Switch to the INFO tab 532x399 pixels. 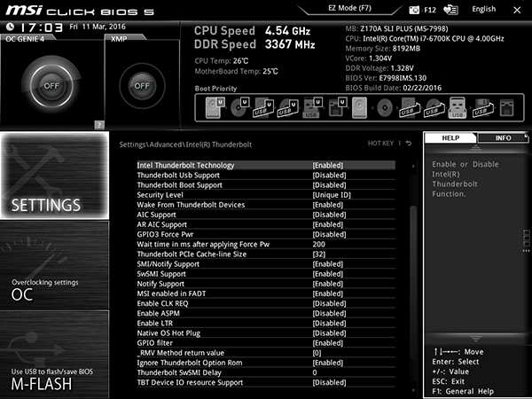(x=503, y=137)
